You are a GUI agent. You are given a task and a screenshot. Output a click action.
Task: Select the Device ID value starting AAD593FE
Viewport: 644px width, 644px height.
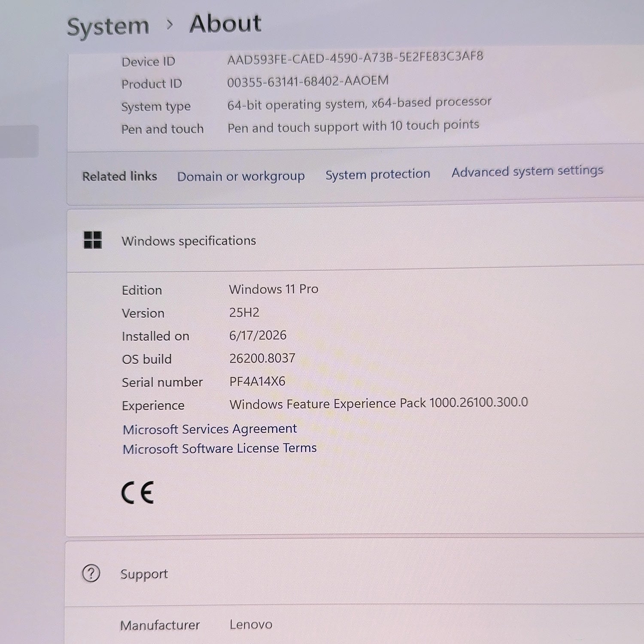click(x=355, y=58)
